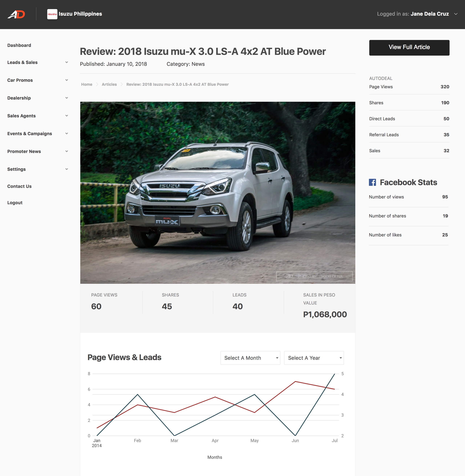This screenshot has height=476, width=465.
Task: Open Dealership sidebar item
Action: pos(19,98)
